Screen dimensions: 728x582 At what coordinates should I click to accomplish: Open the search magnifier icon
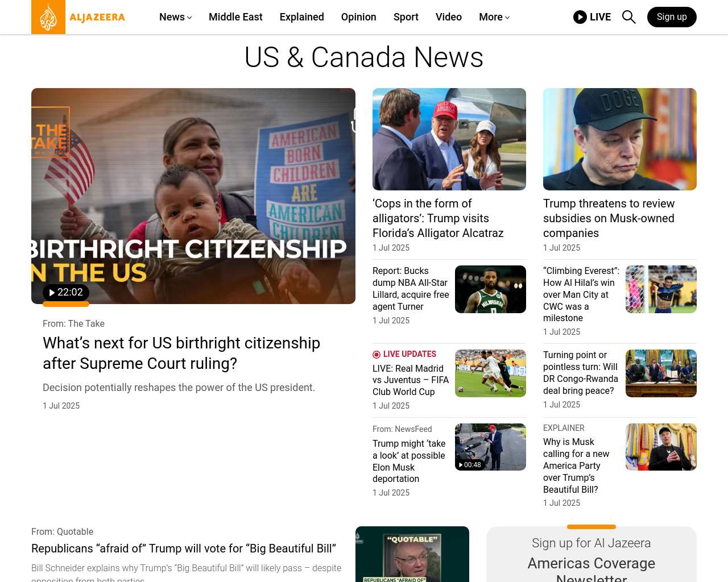(x=628, y=17)
